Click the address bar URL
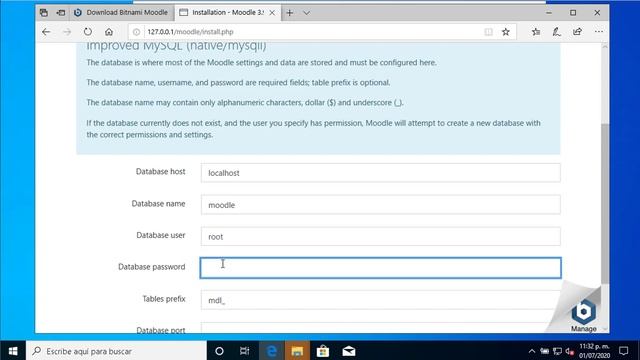 pyautogui.click(x=191, y=32)
